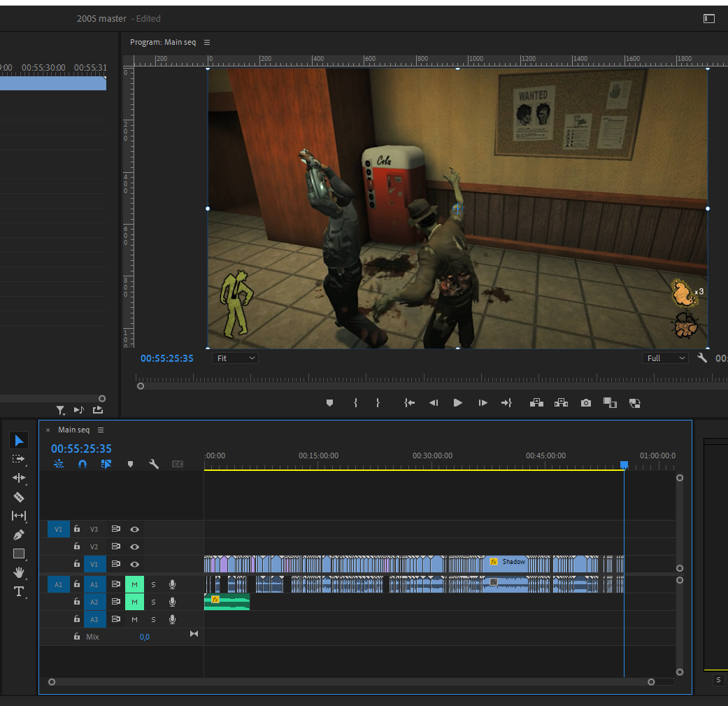Select the Slip tool

click(19, 516)
